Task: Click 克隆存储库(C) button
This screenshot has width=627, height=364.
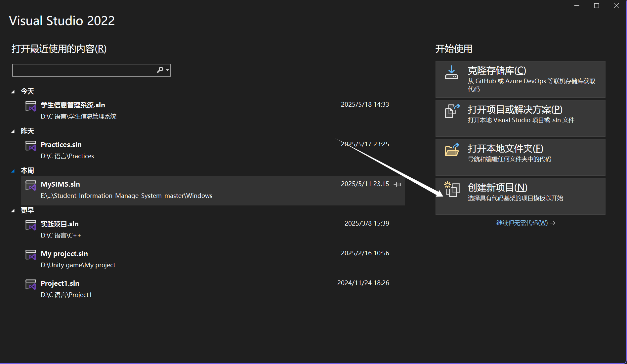Action: (x=521, y=79)
